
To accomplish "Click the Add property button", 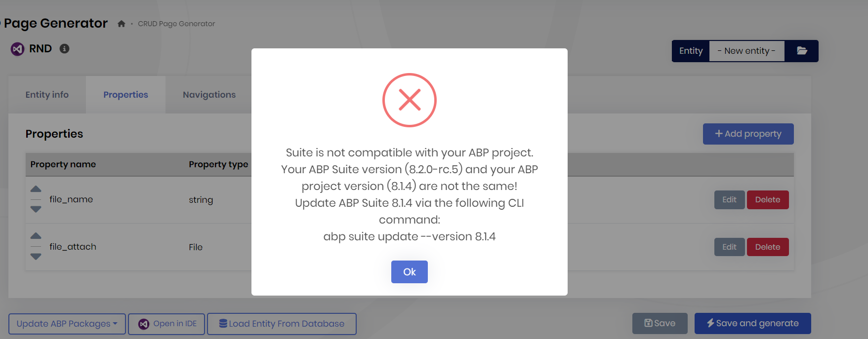I will [748, 134].
